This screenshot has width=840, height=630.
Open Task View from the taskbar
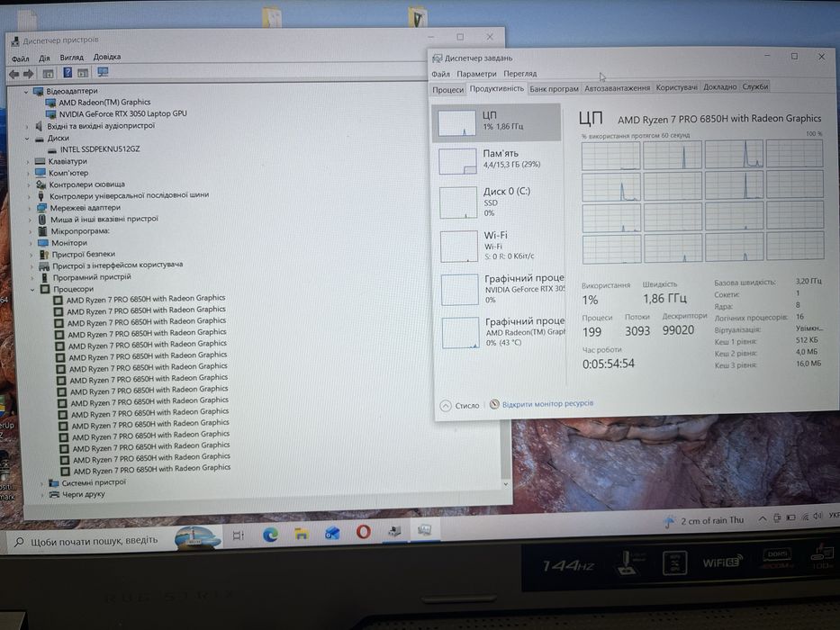tap(239, 535)
